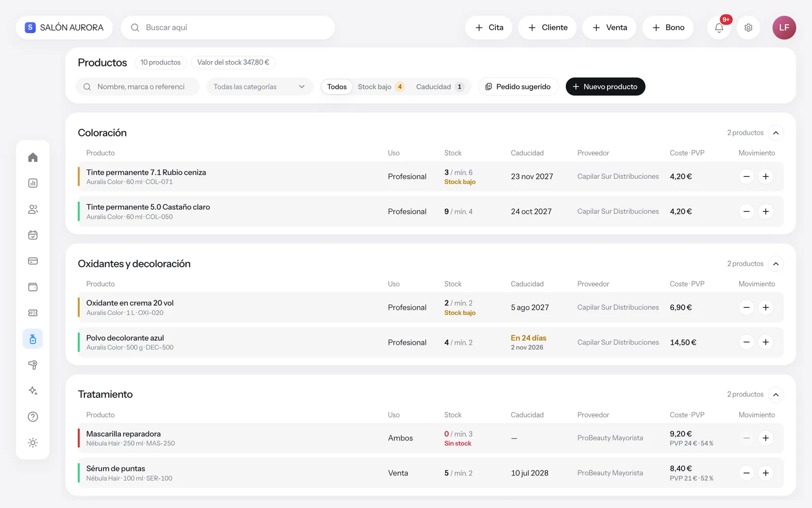Select the Todos filter tab
812x508 pixels.
pyautogui.click(x=337, y=87)
